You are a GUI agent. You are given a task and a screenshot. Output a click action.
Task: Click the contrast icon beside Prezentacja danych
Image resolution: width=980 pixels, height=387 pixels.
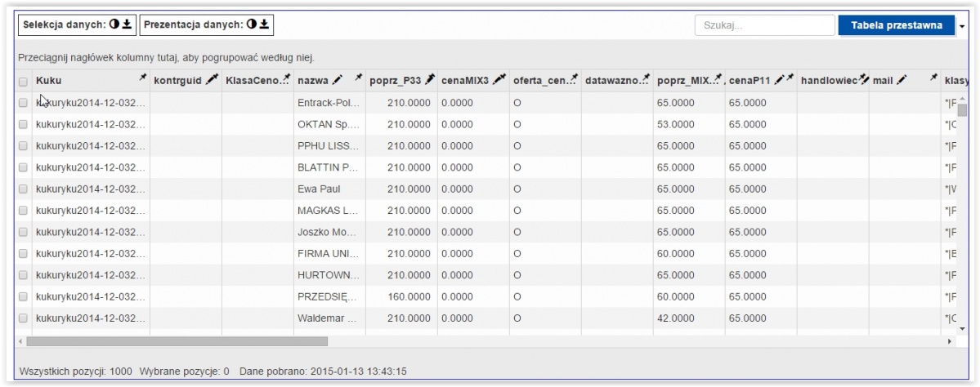coord(251,24)
